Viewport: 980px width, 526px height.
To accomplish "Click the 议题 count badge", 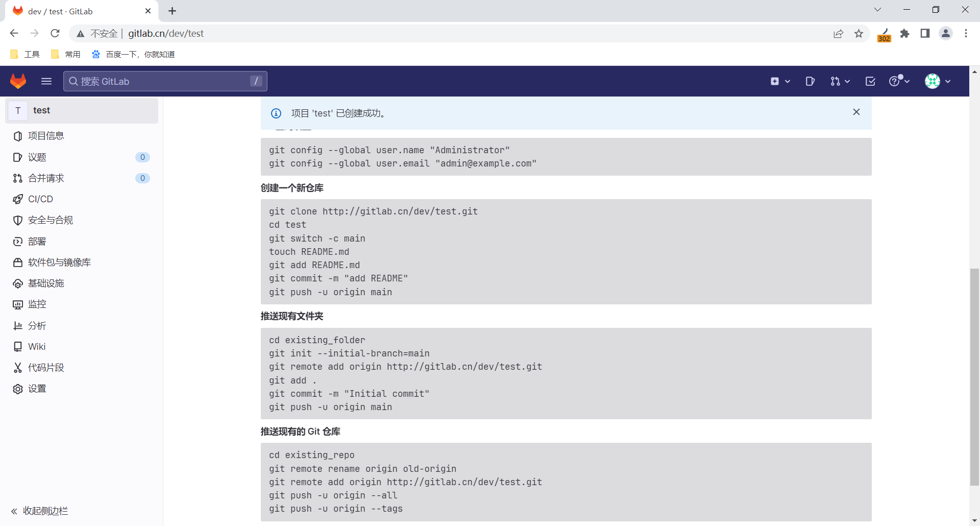I will [x=142, y=157].
